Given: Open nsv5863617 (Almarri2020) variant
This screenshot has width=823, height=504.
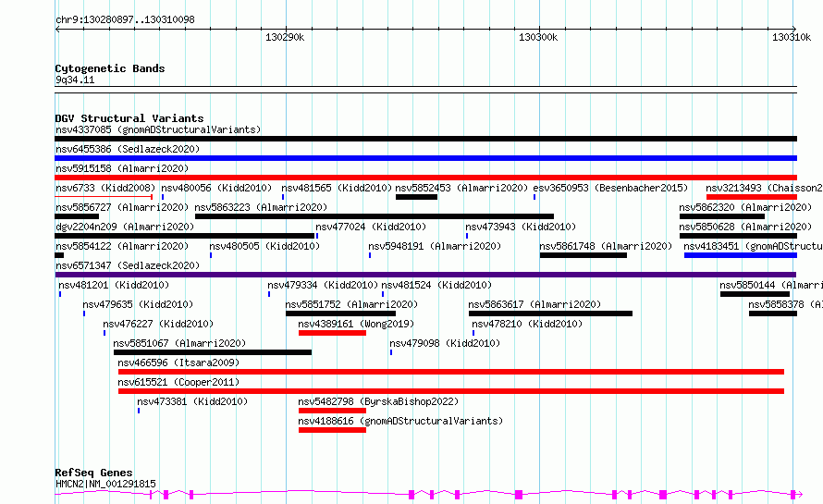Looking at the screenshot, I should 534,304.
